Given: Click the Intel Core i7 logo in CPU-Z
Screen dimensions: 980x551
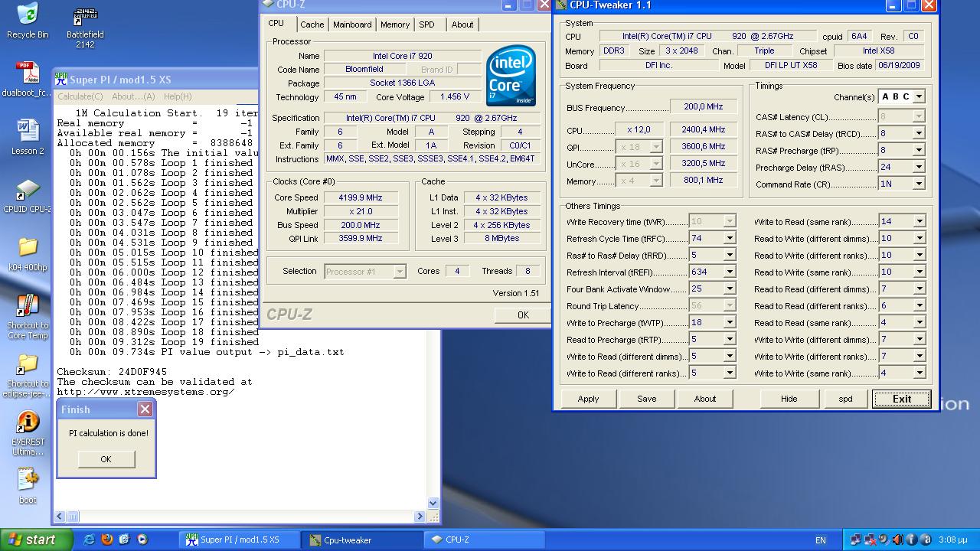Looking at the screenshot, I should click(x=511, y=76).
